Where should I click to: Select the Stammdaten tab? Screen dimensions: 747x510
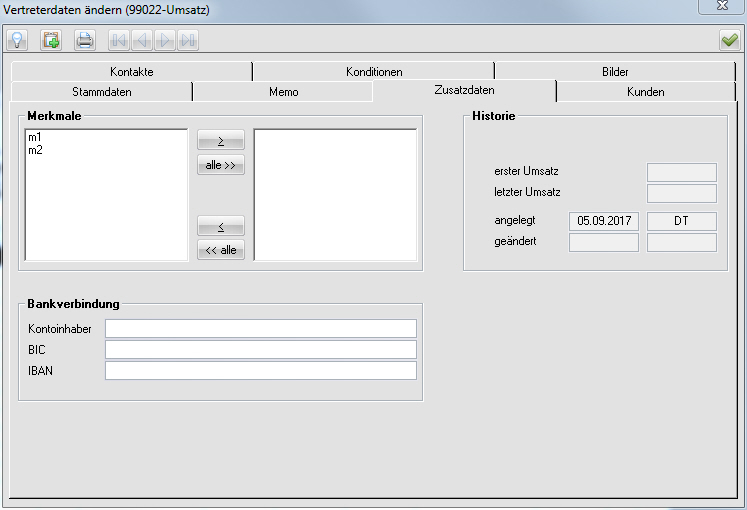click(x=101, y=92)
